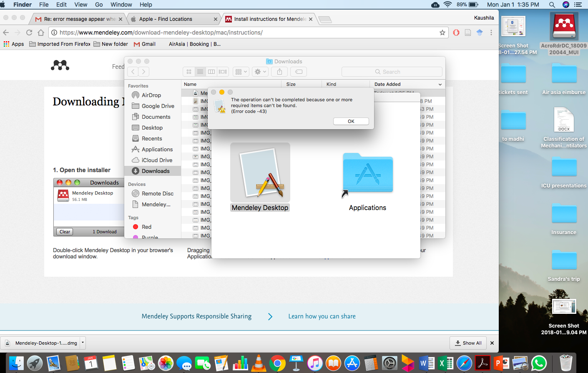Click the Wi-Fi status icon
Viewport: 588px width, 373px height.
click(447, 5)
